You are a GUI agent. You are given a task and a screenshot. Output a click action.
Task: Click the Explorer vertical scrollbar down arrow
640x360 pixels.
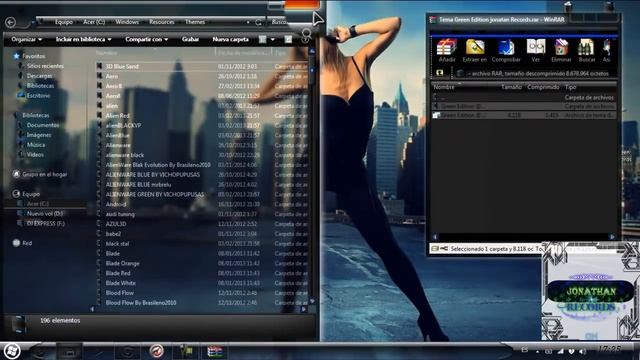click(312, 301)
